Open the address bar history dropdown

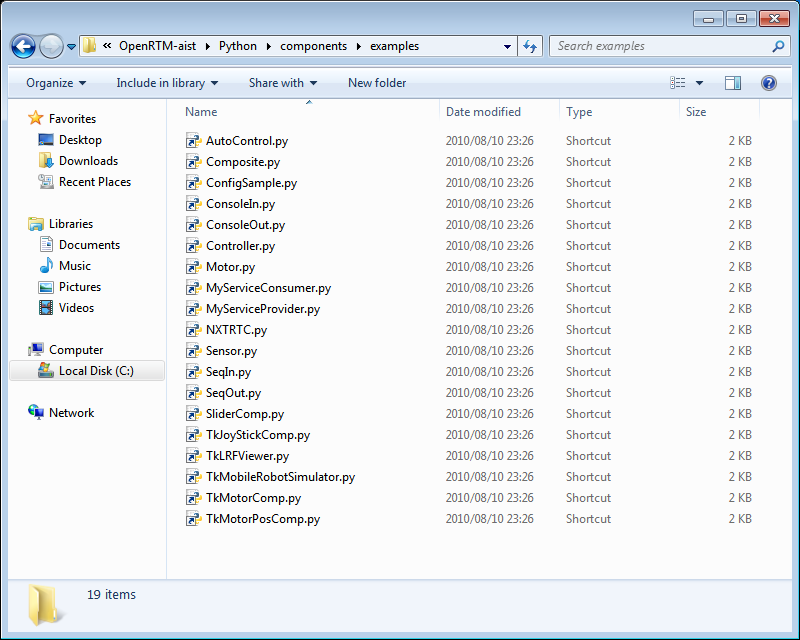coord(507,46)
